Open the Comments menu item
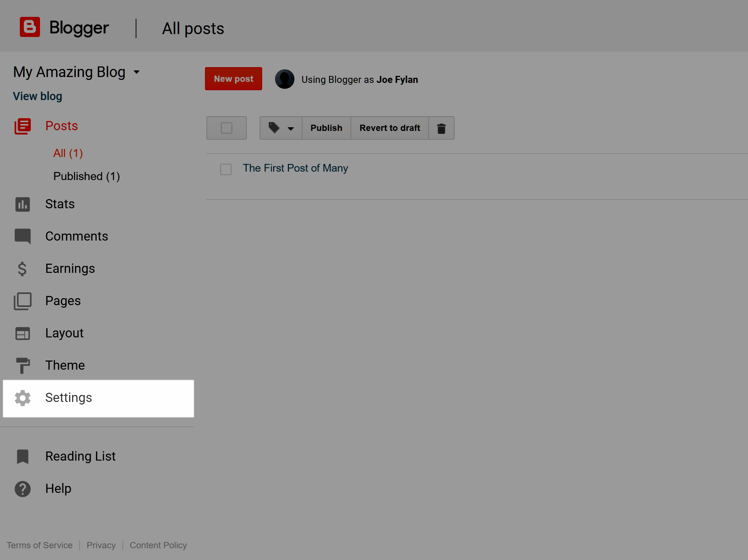This screenshot has height=560, width=748. [77, 237]
